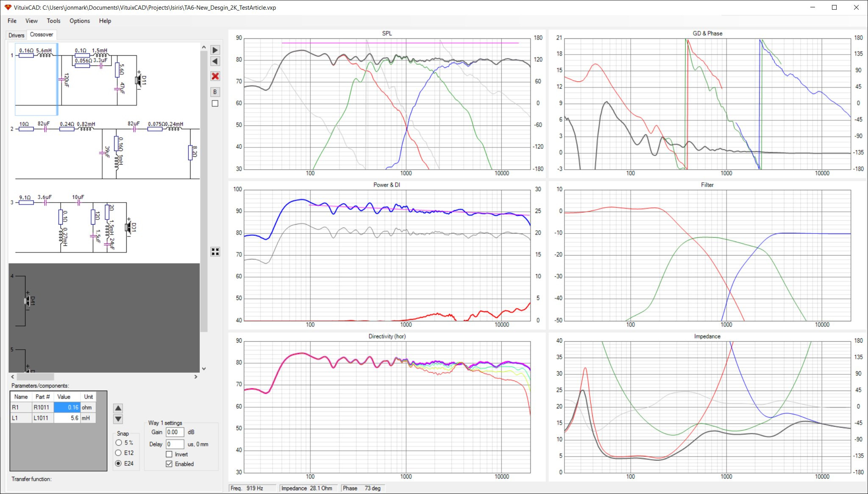This screenshot has height=494, width=868.
Task: Click the right-pointing arrow button beside the schematic
Action: (215, 50)
